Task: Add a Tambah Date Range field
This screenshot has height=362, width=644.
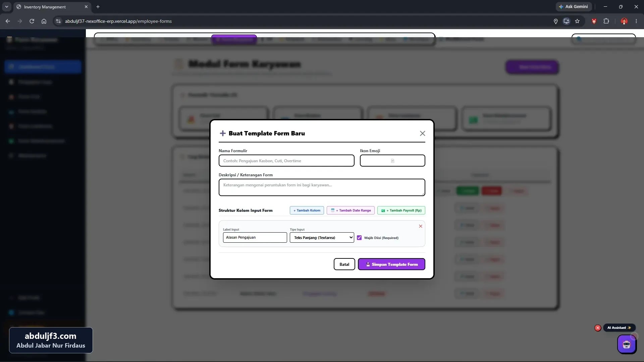Action: [x=351, y=210]
